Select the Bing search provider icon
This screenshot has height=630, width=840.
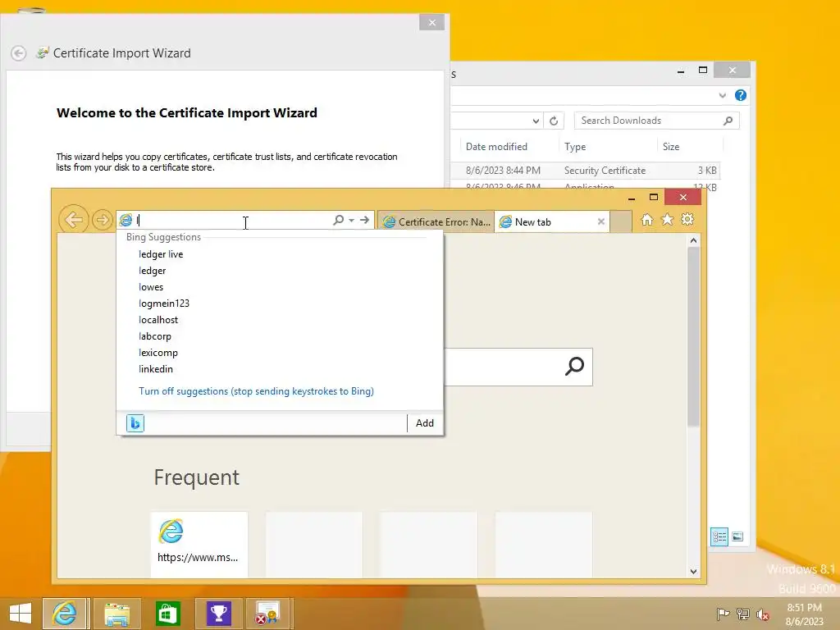(135, 423)
